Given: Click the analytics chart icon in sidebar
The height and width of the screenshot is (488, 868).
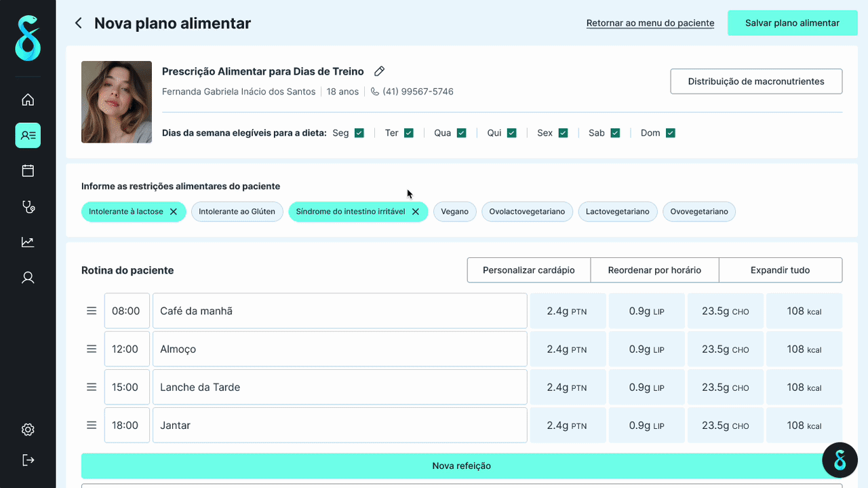Looking at the screenshot, I should pyautogui.click(x=28, y=242).
